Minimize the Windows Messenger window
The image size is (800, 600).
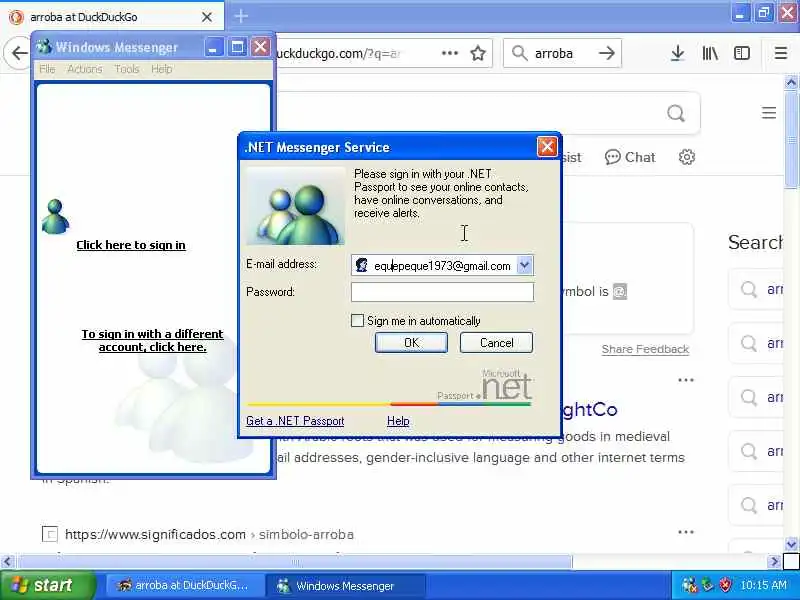[214, 47]
